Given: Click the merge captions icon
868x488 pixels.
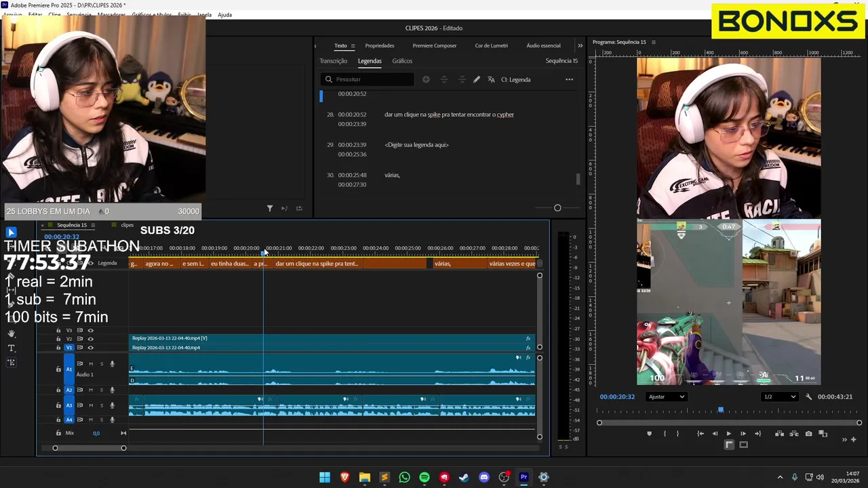Looking at the screenshot, I should (x=462, y=79).
